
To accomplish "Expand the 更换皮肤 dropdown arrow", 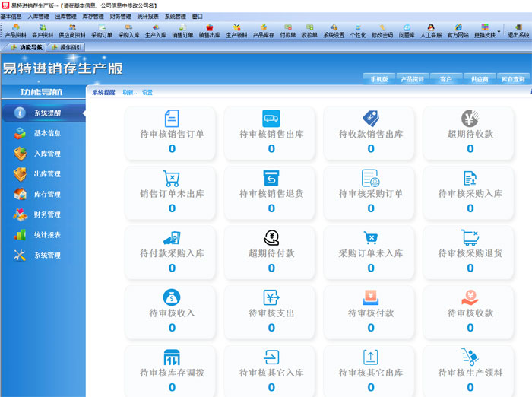I will 500,32.
